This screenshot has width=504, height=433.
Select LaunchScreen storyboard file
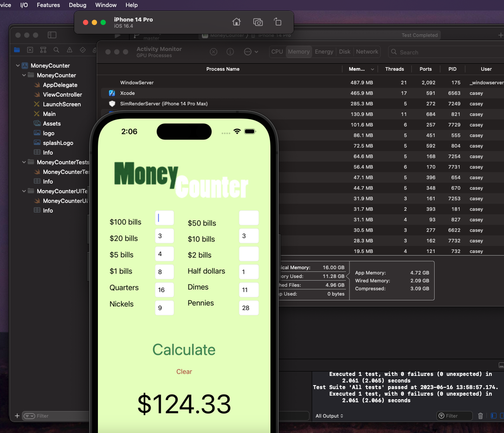pos(62,104)
